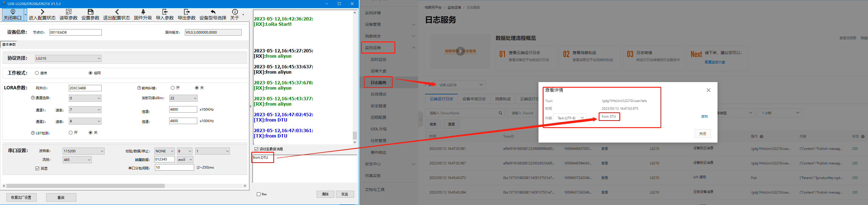Click the 设置参数 save parameters icon
This screenshot has width=868, height=205.
[90, 12]
